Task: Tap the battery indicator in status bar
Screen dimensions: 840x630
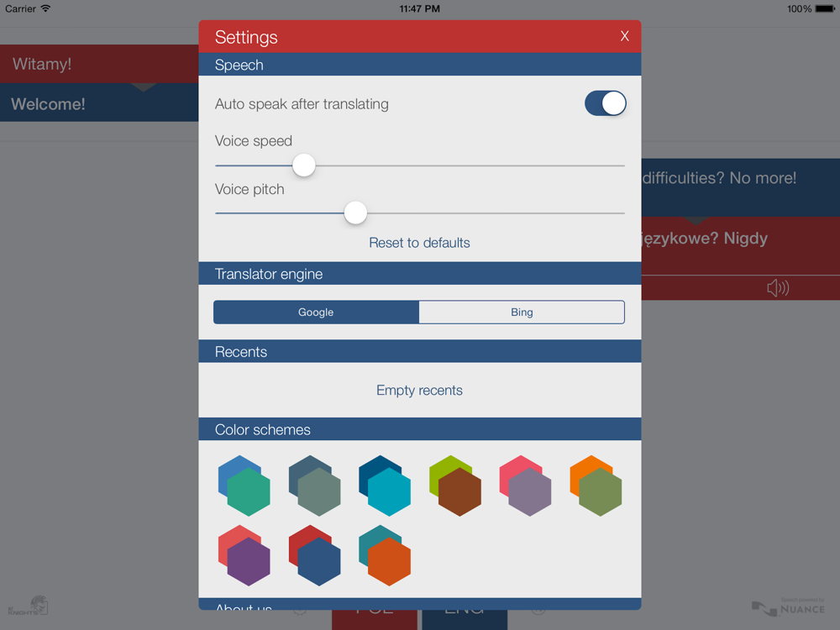Action: tap(825, 8)
